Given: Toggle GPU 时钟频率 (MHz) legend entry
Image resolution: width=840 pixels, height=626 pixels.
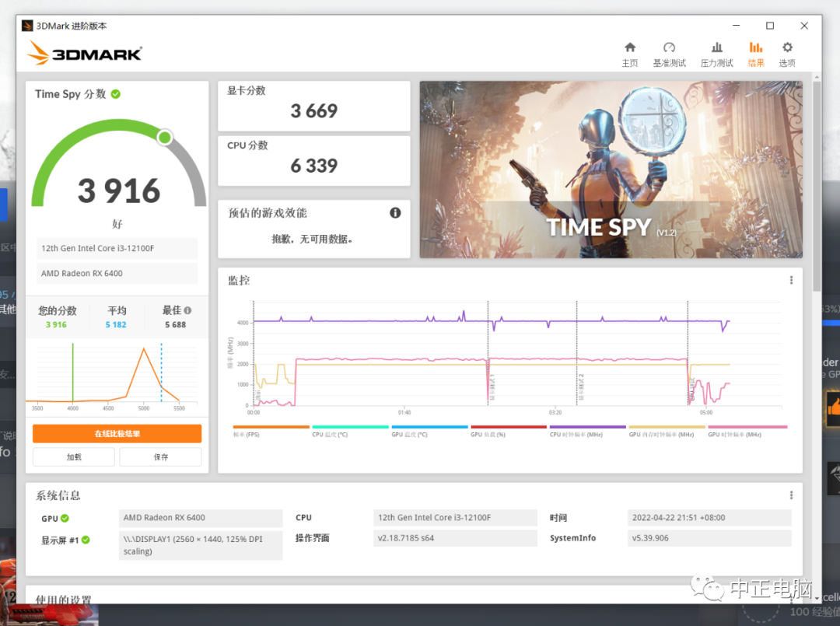Looking at the screenshot, I should coord(747,431).
